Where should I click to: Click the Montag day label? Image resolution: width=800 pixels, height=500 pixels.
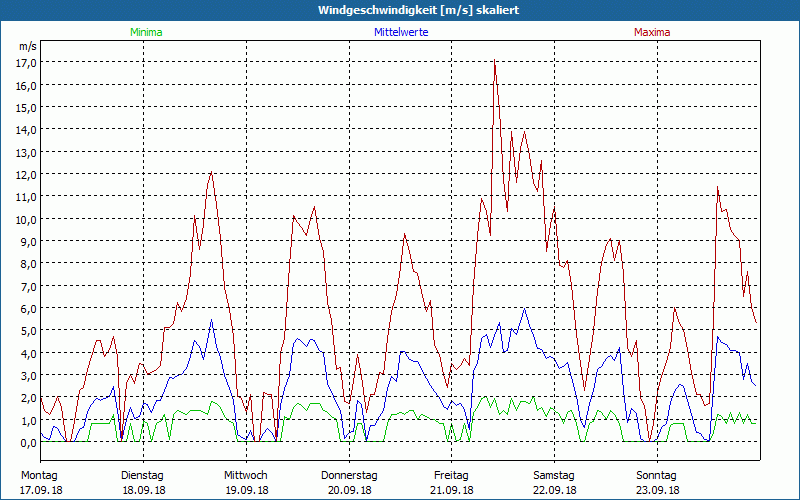39,476
